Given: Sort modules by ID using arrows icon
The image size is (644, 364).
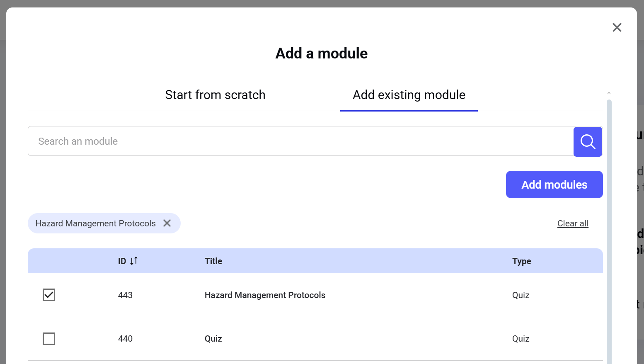Looking at the screenshot, I should point(134,261).
